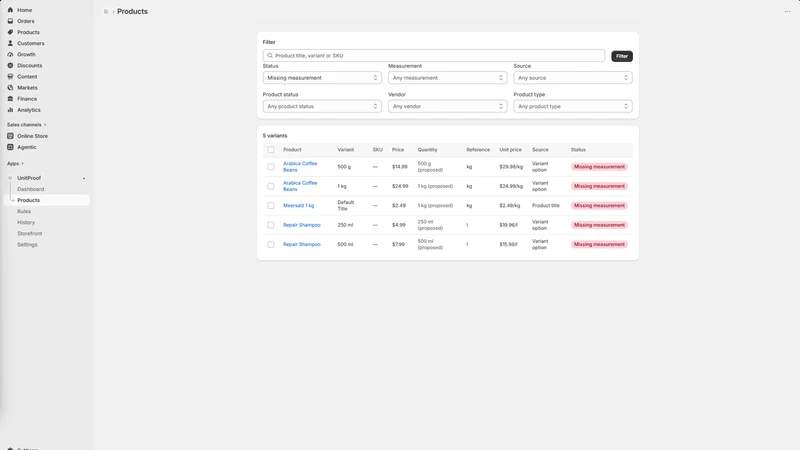The width and height of the screenshot is (800, 450).
Task: Click the breadcrumb app icon before Products
Action: 106,11
